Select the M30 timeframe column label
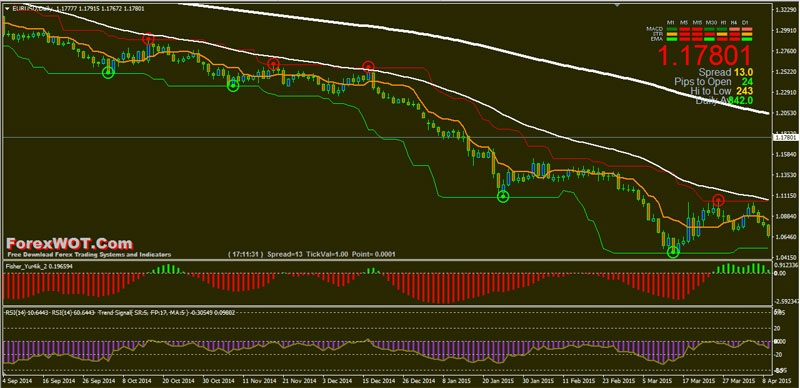The width and height of the screenshot is (800, 388). tap(711, 22)
